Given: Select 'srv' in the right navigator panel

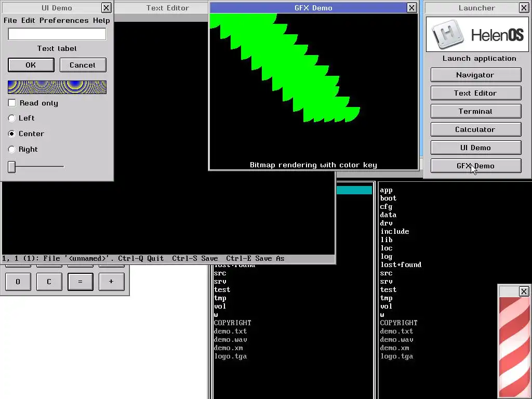Looking at the screenshot, I should coord(387,281).
